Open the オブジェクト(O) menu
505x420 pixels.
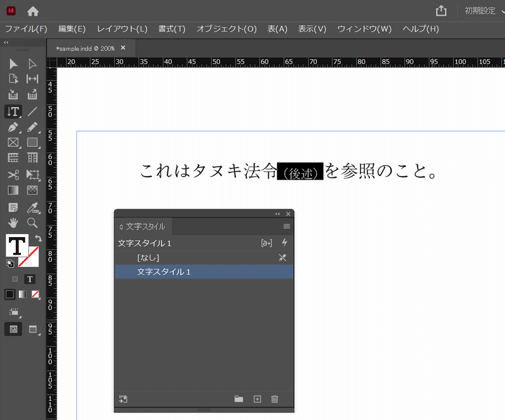click(x=227, y=29)
